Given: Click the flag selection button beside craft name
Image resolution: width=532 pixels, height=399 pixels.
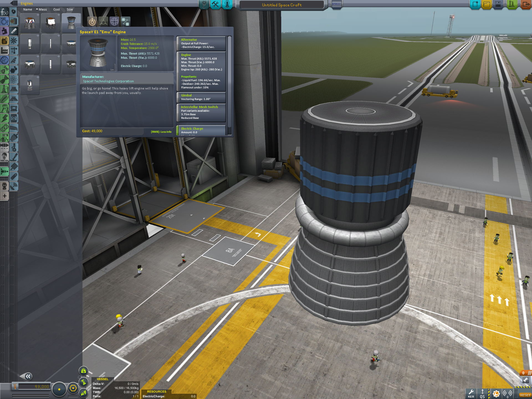Looking at the screenshot, I should pyautogui.click(x=336, y=4).
